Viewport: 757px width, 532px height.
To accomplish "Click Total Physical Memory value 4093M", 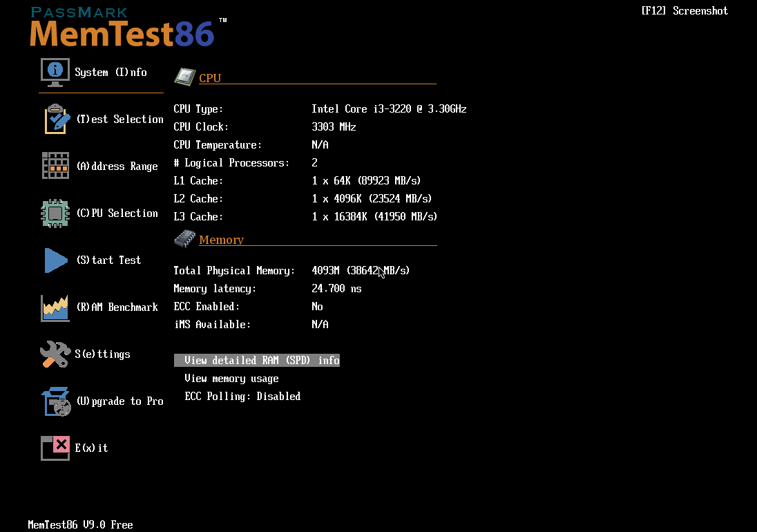I will point(360,270).
